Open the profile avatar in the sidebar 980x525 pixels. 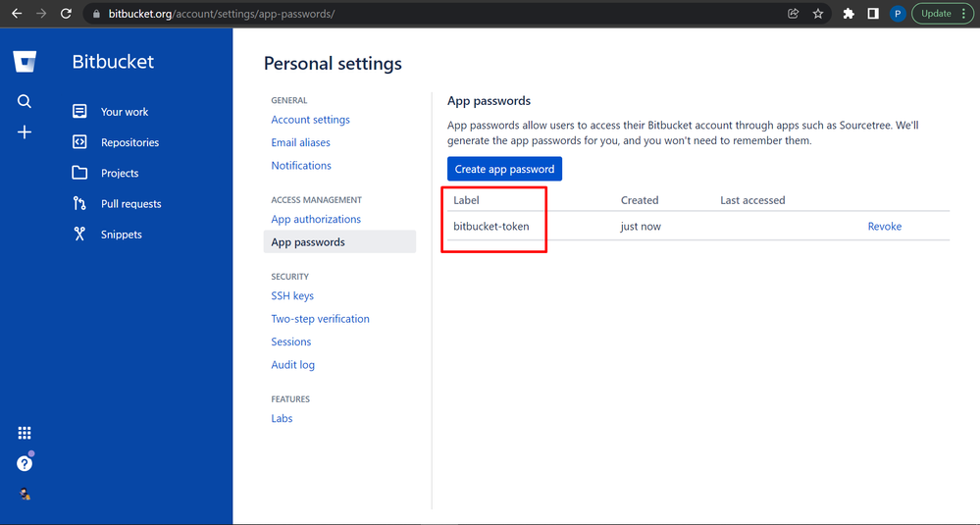coord(25,494)
